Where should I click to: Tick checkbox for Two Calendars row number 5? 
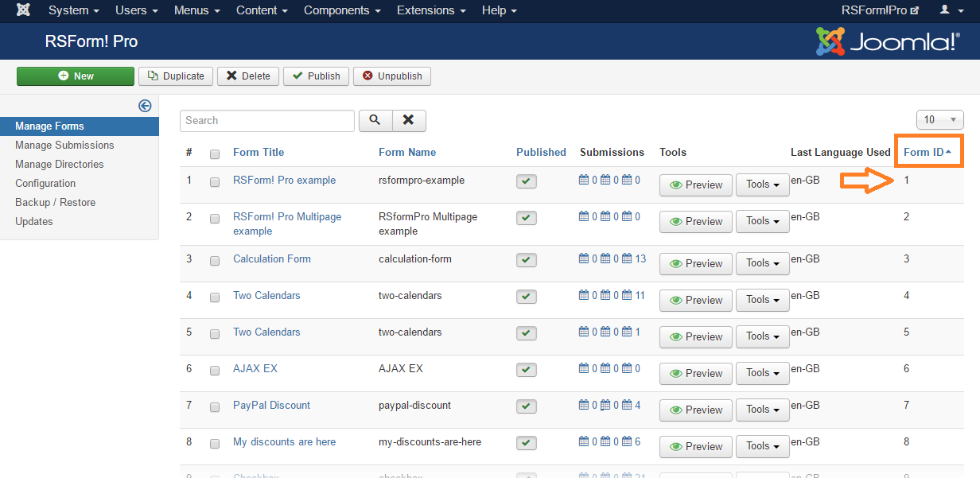pyautogui.click(x=215, y=334)
